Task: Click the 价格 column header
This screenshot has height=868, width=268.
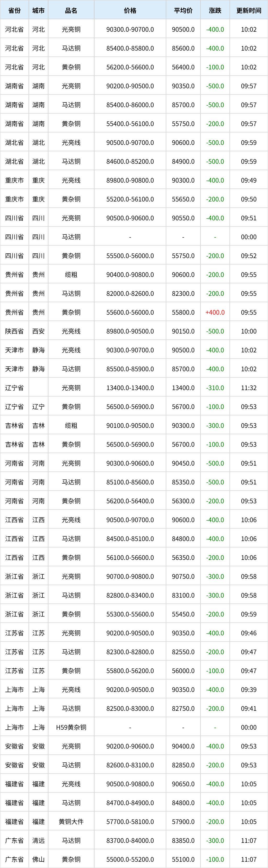Action: 130,10
